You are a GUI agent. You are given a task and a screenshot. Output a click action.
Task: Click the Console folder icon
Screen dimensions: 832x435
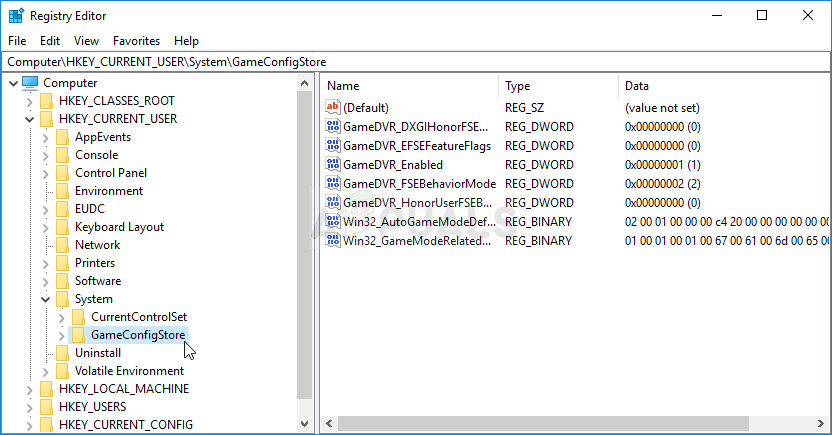coord(63,155)
